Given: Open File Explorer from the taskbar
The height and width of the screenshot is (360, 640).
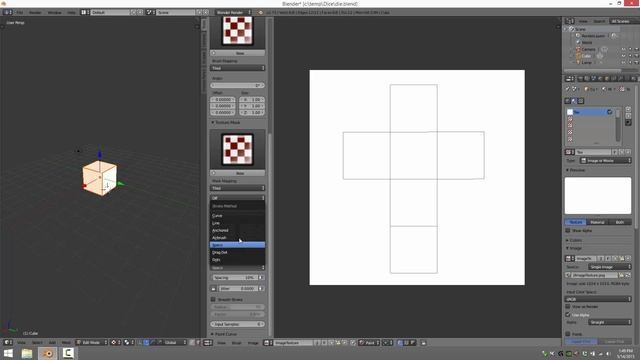Looking at the screenshot, I should point(27,353).
